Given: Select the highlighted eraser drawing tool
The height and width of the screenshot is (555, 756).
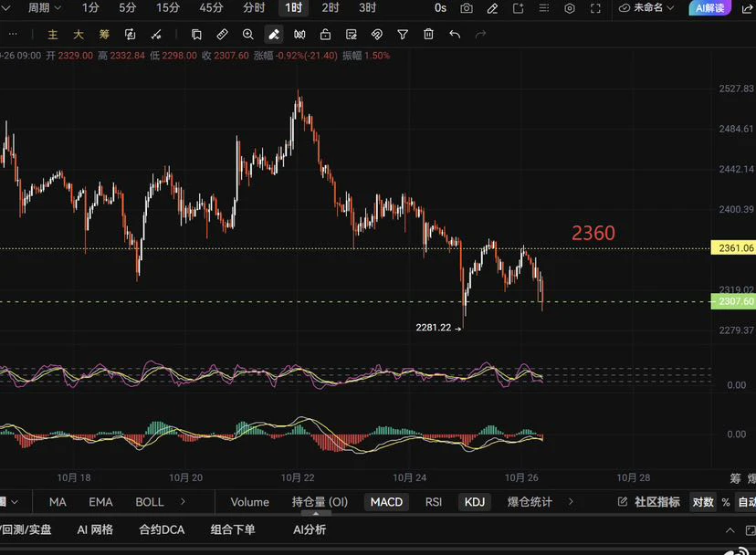Looking at the screenshot, I should pyautogui.click(x=273, y=35).
